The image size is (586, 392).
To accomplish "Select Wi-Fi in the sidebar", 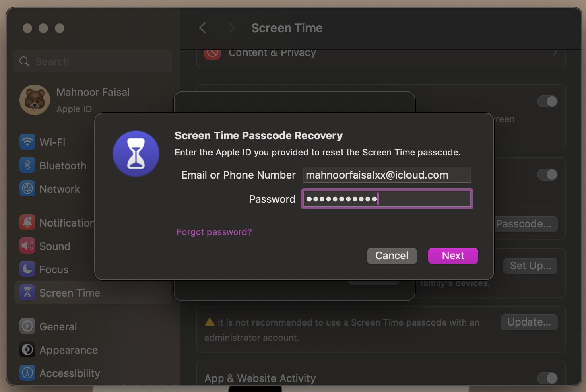I will [53, 142].
